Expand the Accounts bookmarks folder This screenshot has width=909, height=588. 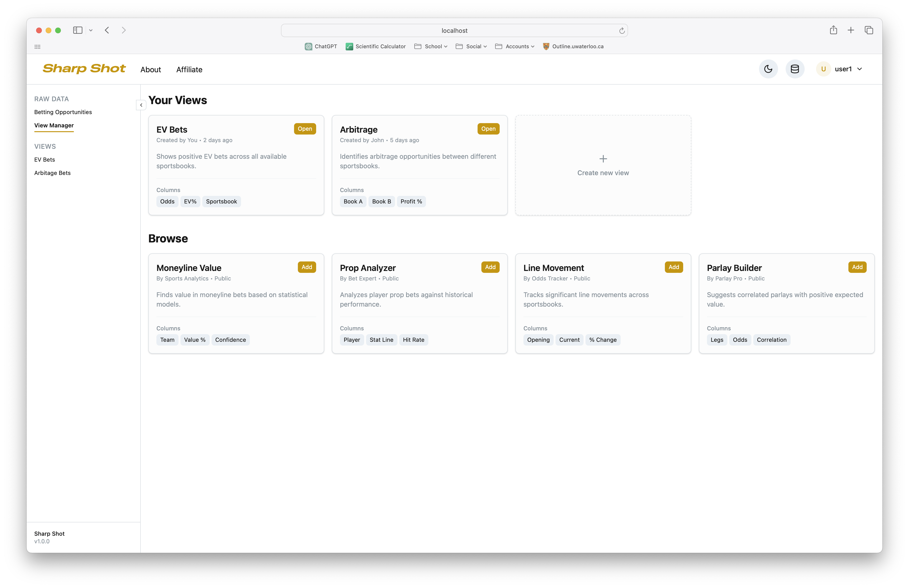point(515,47)
